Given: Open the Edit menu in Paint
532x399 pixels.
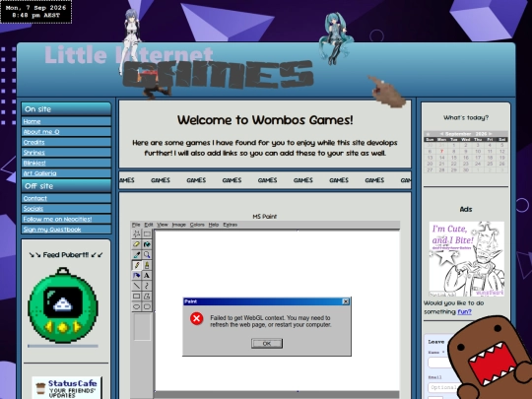Looking at the screenshot, I should coord(149,225).
